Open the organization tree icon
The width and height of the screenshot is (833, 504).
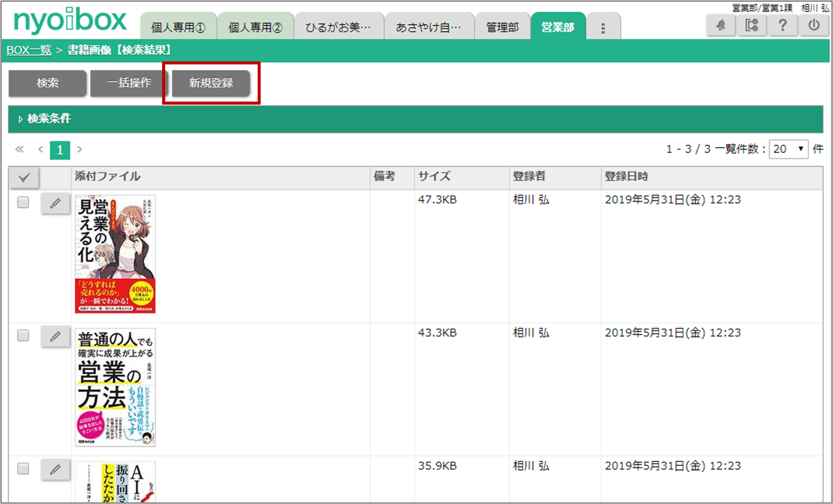point(752,25)
